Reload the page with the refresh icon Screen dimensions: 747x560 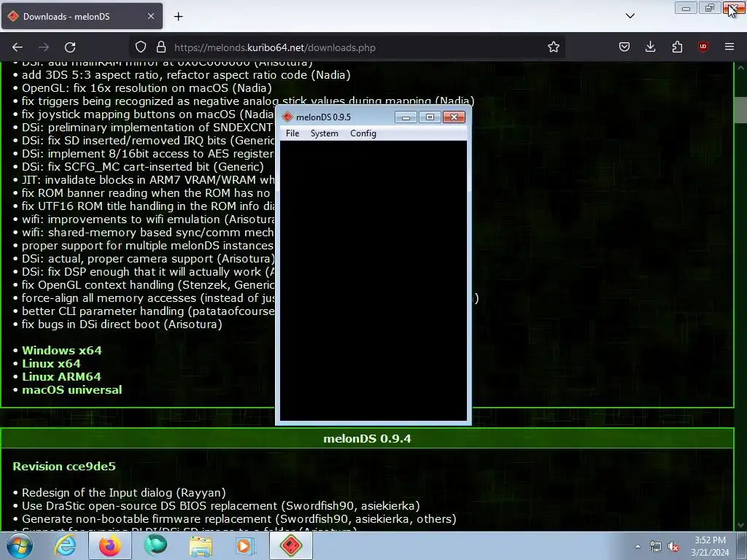pyautogui.click(x=70, y=47)
